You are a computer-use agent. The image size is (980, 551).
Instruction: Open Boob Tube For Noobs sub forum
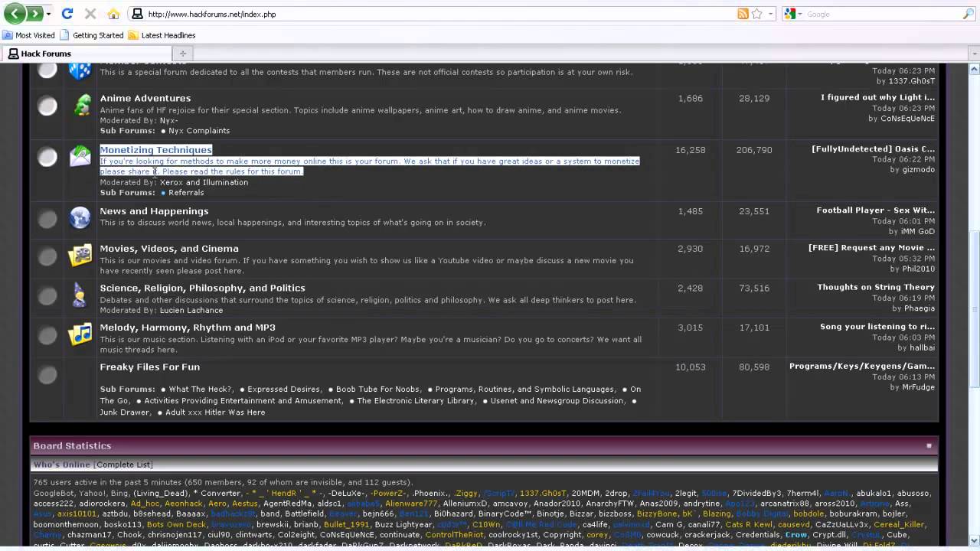[x=377, y=390]
